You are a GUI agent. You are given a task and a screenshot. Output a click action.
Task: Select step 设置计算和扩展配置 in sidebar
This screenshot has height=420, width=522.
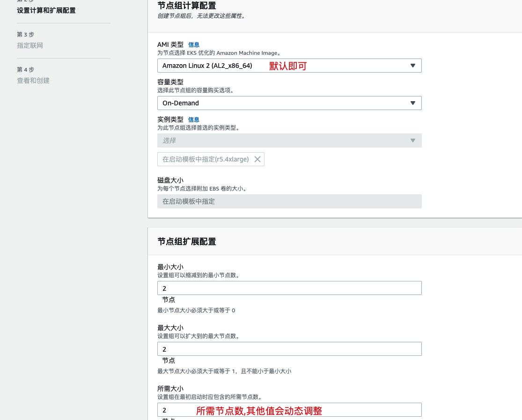(46, 11)
